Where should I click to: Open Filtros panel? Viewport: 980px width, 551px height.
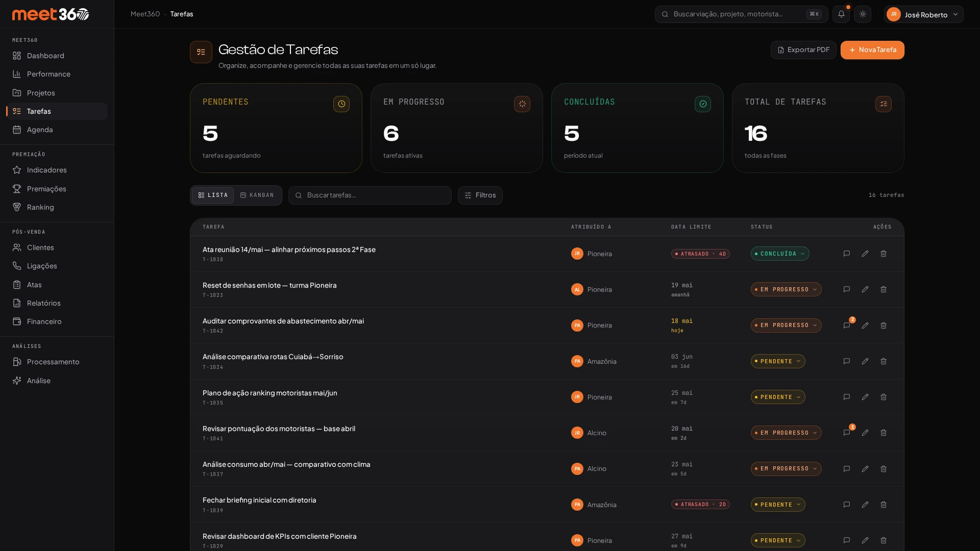tap(480, 195)
